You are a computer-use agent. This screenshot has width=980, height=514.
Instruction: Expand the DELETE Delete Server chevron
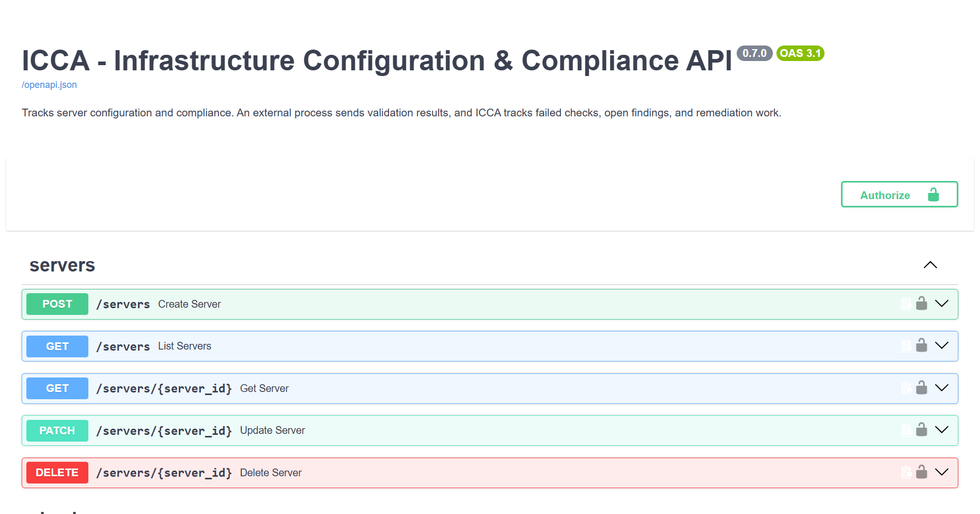coord(942,472)
